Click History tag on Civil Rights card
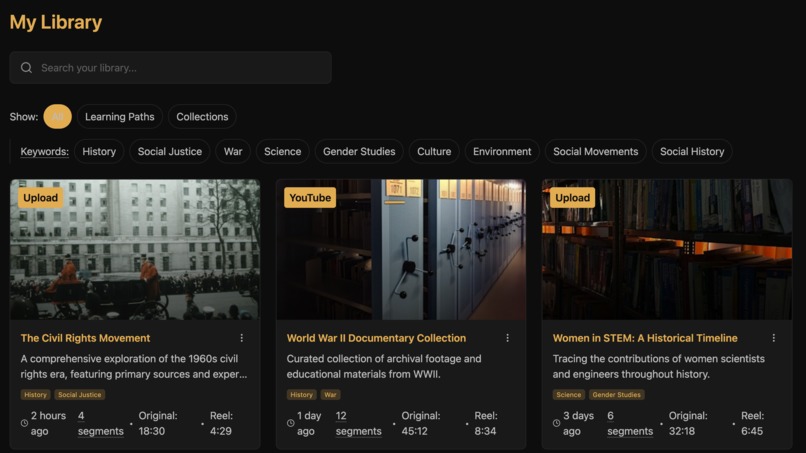The width and height of the screenshot is (806, 453). [x=35, y=394]
